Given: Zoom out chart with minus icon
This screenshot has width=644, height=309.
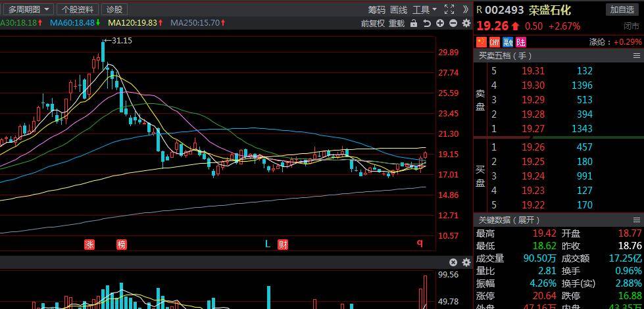Looking at the screenshot, I should click(x=453, y=23).
